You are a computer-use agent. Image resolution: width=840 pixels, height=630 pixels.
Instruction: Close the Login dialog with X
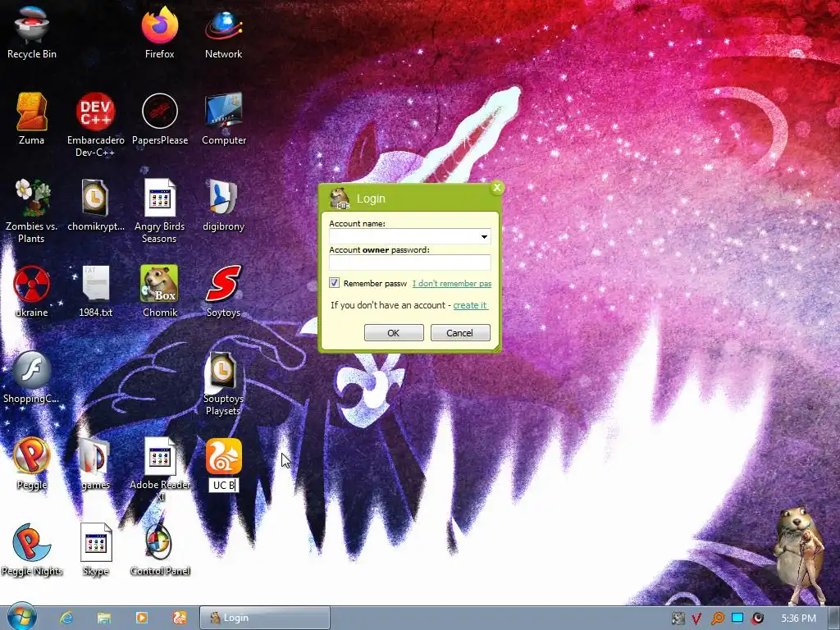pos(497,188)
